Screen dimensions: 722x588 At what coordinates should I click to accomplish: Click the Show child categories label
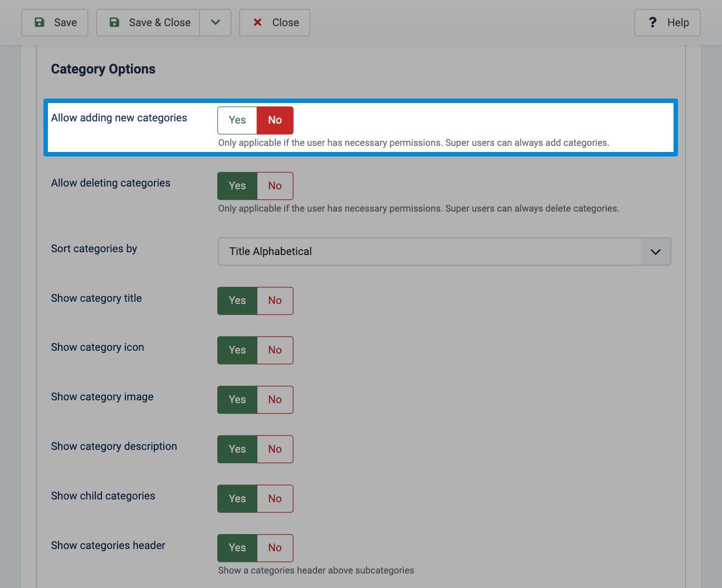click(x=103, y=496)
